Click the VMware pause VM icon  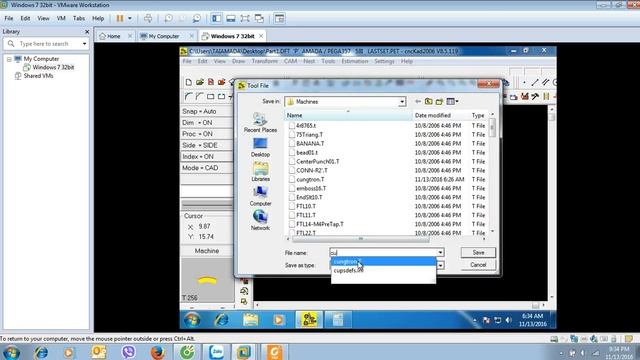pyautogui.click(x=120, y=18)
